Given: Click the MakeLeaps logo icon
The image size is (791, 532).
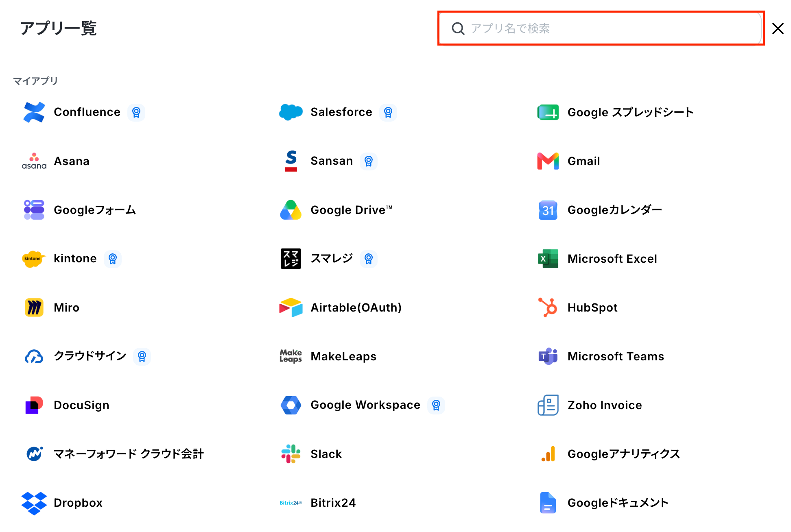Looking at the screenshot, I should 291,356.
